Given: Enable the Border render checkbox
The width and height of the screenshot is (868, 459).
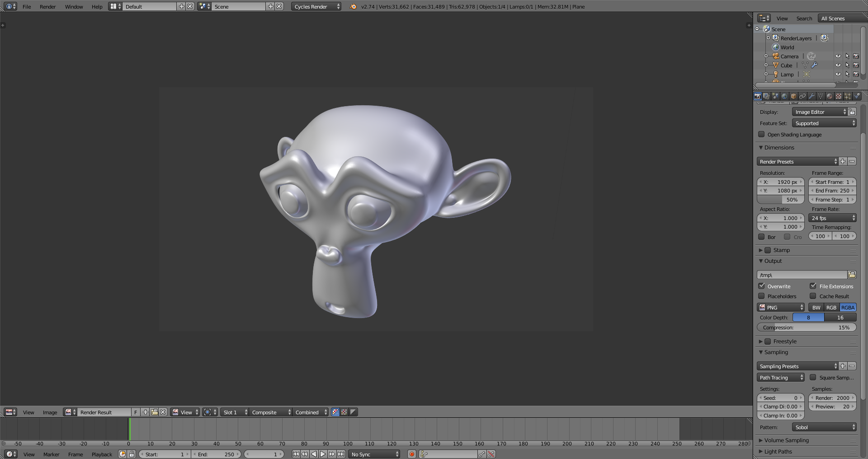Looking at the screenshot, I should click(761, 237).
